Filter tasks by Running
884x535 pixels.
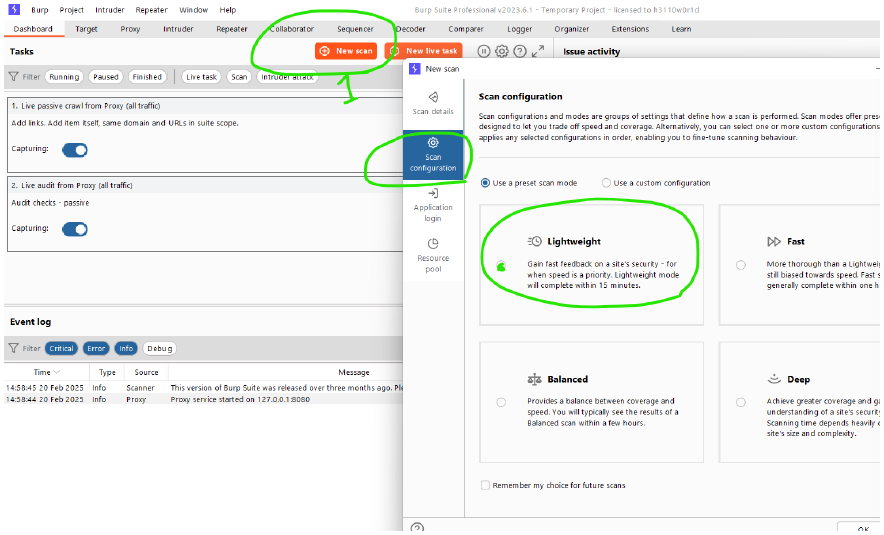[64, 77]
